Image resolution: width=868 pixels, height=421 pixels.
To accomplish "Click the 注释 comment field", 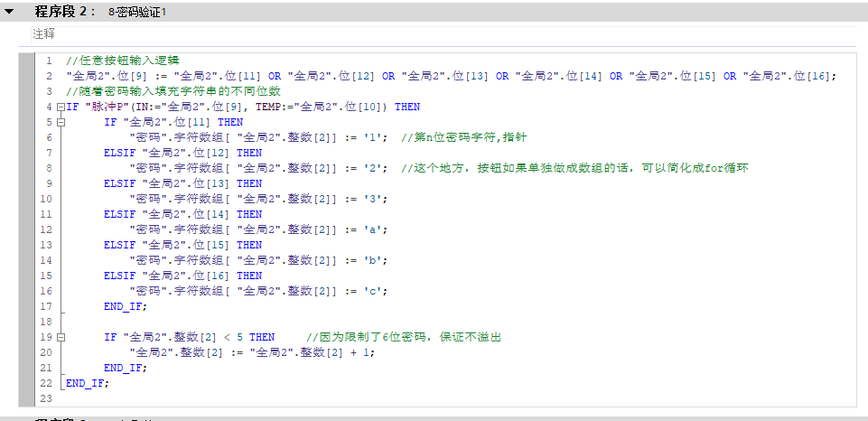I will [x=43, y=33].
